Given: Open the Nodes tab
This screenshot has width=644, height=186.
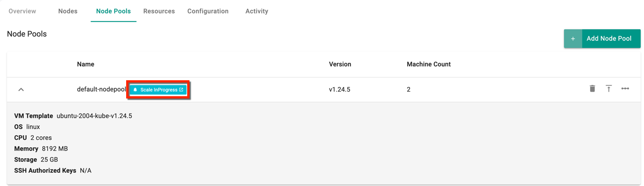Looking at the screenshot, I should point(68,11).
